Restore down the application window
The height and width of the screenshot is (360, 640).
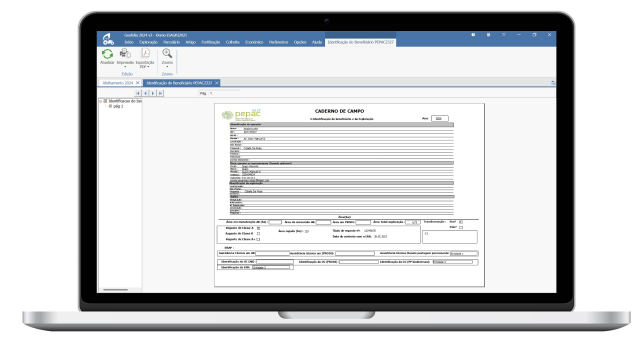pyautogui.click(x=534, y=35)
